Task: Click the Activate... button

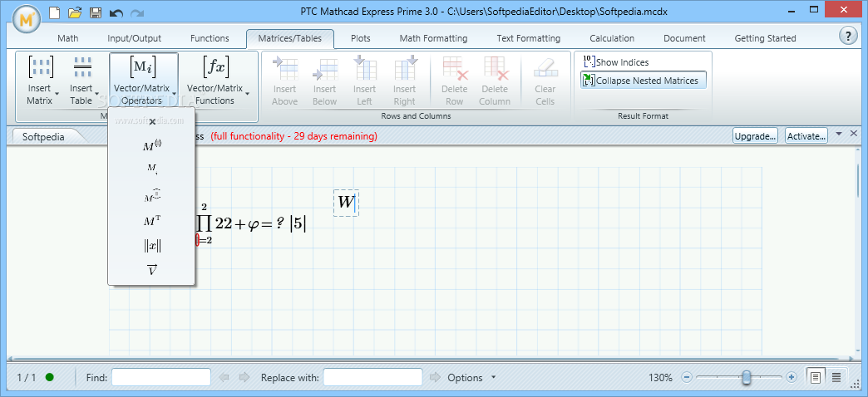Action: tap(806, 135)
